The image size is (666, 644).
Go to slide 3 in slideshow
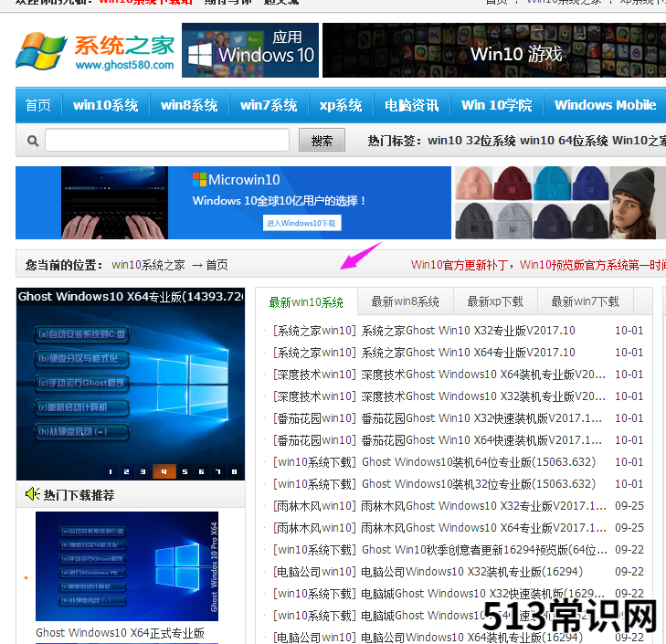[x=143, y=471]
